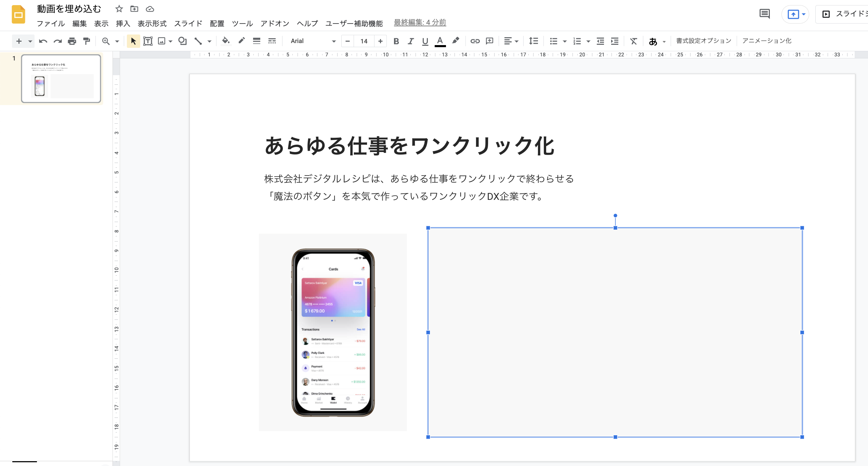The height and width of the screenshot is (466, 868).
Task: Star the presentation document
Action: tap(119, 9)
